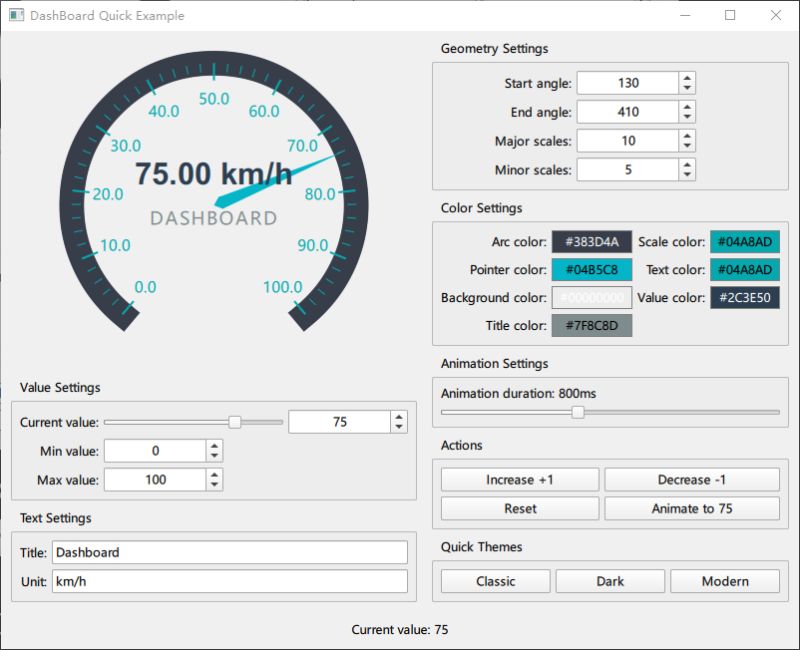800x650 pixels.
Task: Click the 50.0 gauge scale label
Action: pyautogui.click(x=214, y=98)
